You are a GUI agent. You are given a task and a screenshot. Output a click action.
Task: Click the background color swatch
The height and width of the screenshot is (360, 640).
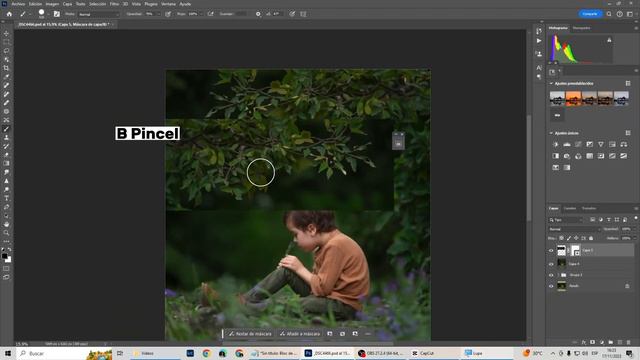click(x=9, y=260)
